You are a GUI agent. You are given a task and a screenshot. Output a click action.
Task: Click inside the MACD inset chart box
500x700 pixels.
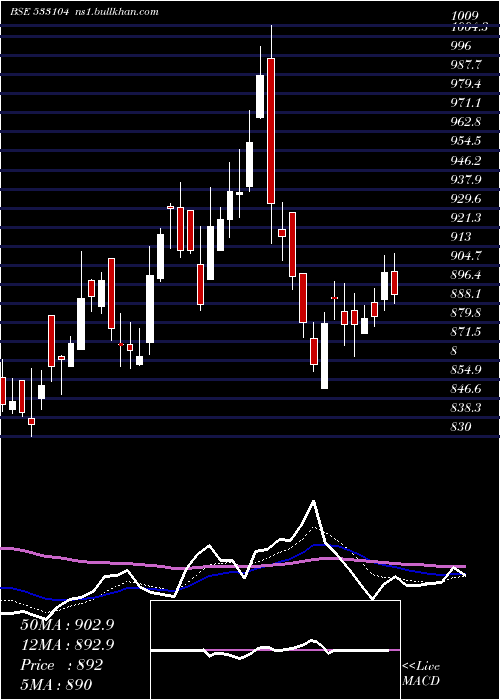point(275,650)
